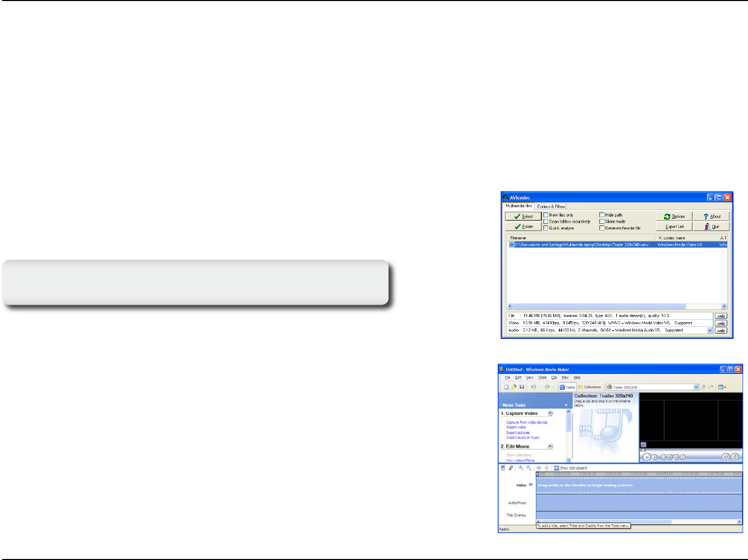
Task: Toggle the Tasks pane button in Movie Maker toolbar
Action: pos(567,387)
